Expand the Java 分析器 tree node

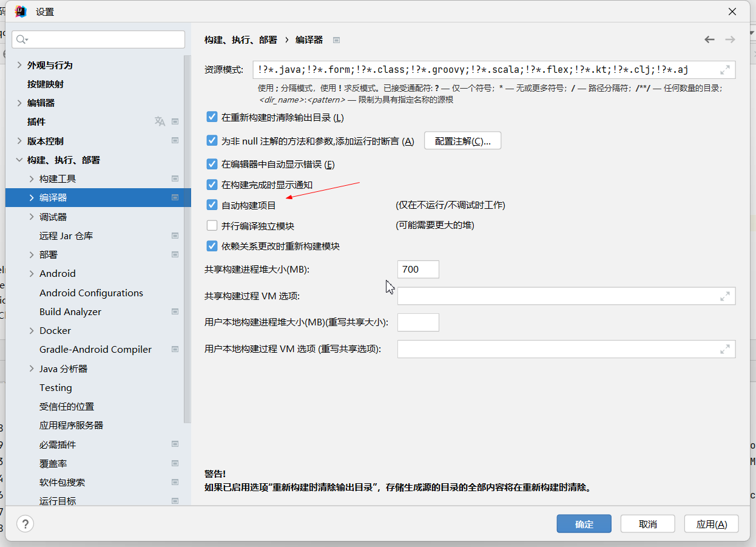coord(32,369)
